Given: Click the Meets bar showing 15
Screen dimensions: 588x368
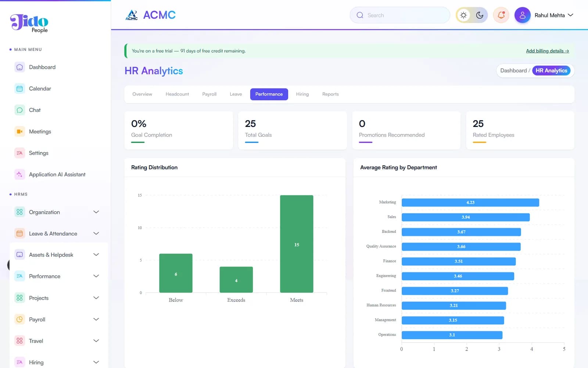Looking at the screenshot, I should 297,244.
